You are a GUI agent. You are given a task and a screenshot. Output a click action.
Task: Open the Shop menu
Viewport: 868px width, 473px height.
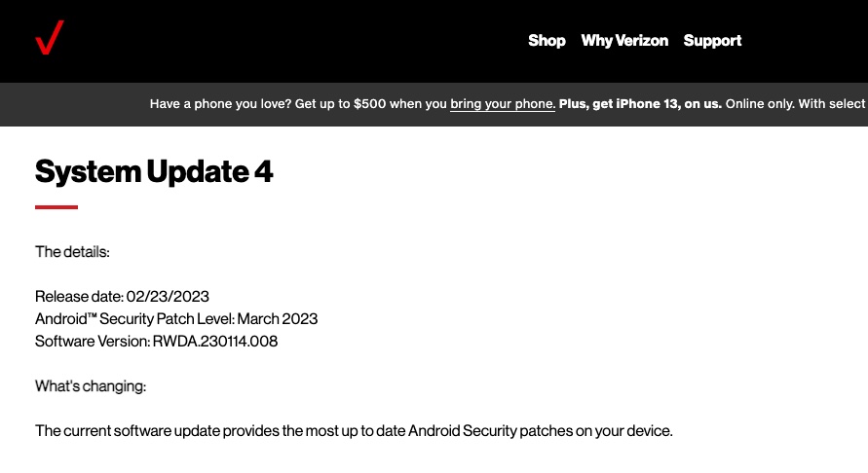[547, 41]
